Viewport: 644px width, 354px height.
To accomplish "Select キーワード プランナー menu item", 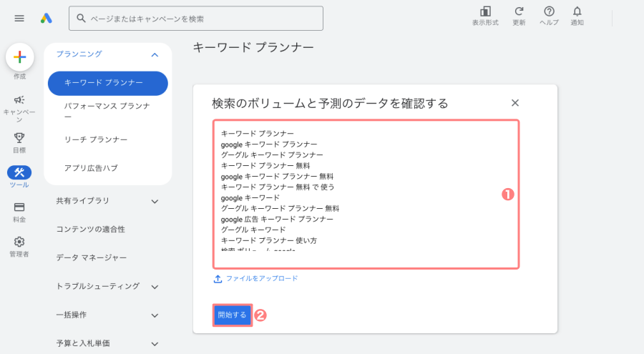I will 108,84.
